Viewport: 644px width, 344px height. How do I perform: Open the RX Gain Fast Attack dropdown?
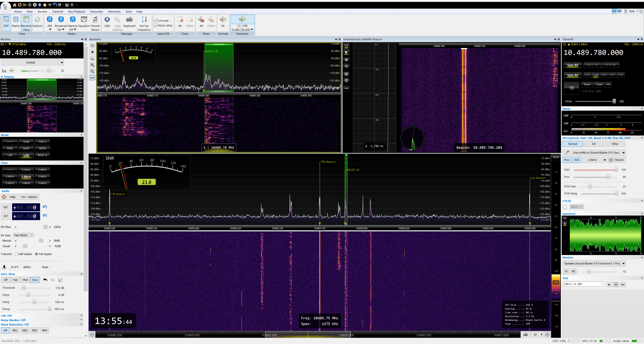23,235
